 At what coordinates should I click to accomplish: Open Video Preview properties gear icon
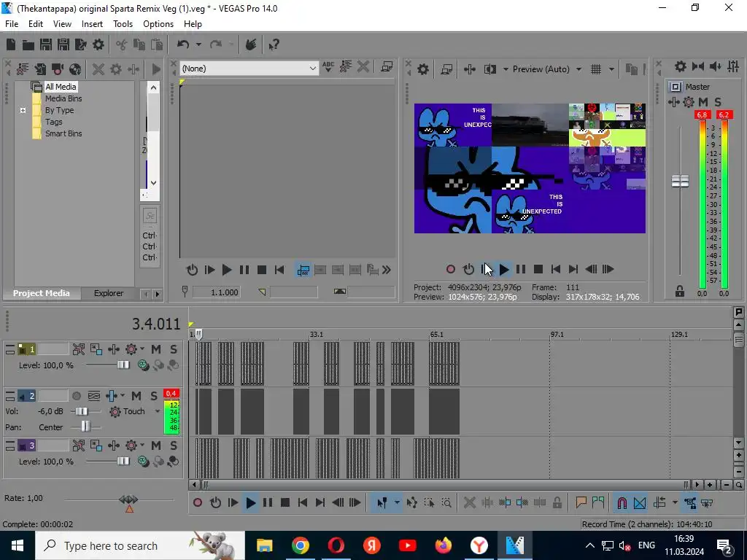422,69
